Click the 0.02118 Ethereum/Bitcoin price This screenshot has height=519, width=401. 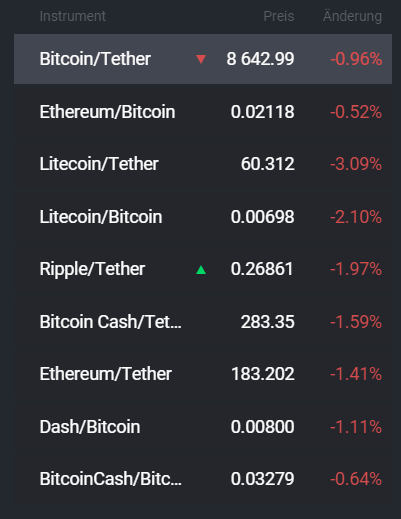[x=262, y=112]
